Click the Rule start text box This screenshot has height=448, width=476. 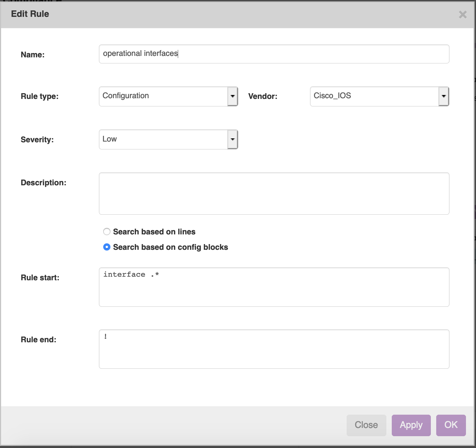tap(274, 287)
